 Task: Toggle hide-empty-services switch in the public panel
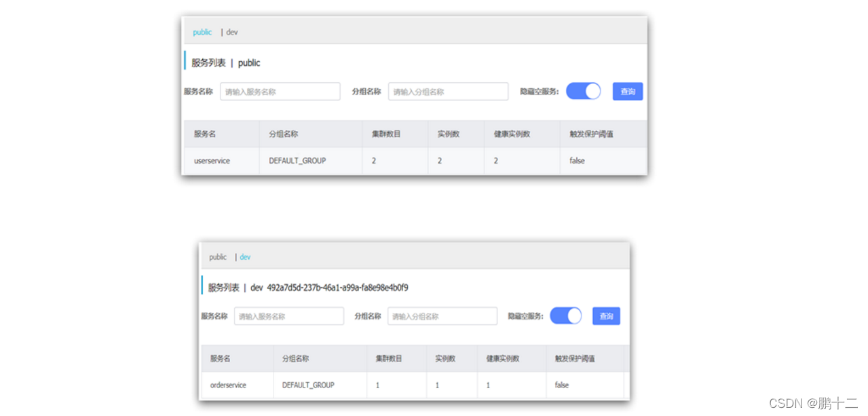tap(583, 92)
